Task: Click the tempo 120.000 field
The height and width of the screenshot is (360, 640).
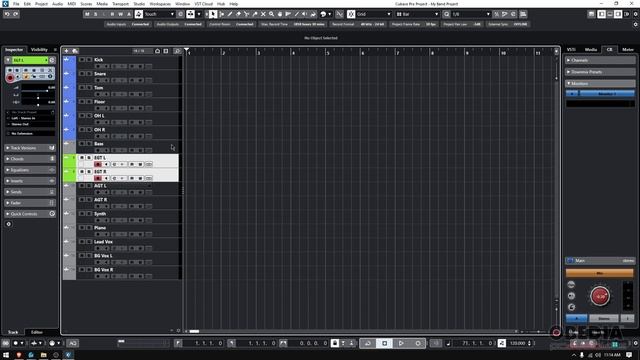Action: coord(518,343)
